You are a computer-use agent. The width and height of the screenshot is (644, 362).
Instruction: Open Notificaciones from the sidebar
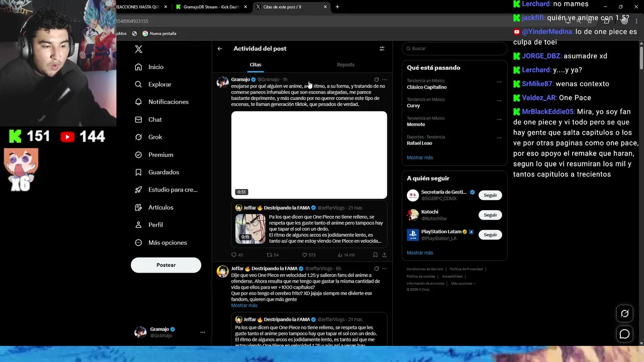click(162, 102)
